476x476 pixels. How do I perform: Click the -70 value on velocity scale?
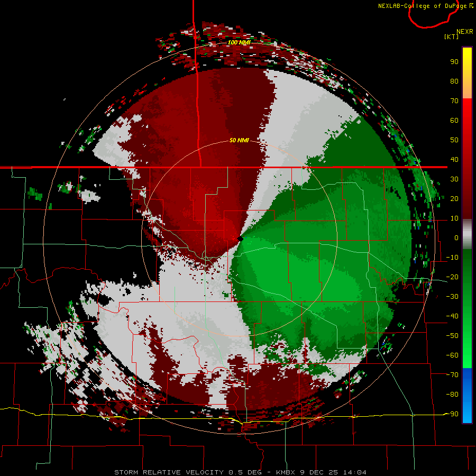(x=452, y=375)
